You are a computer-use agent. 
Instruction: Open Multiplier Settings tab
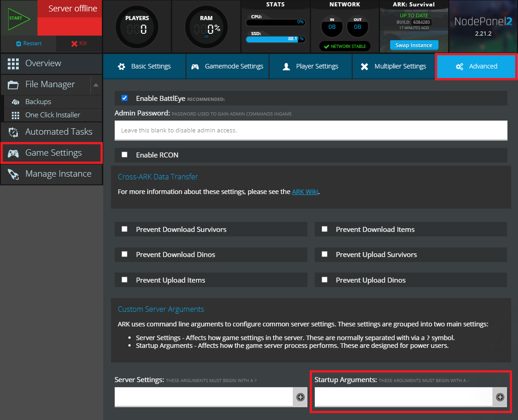point(393,66)
